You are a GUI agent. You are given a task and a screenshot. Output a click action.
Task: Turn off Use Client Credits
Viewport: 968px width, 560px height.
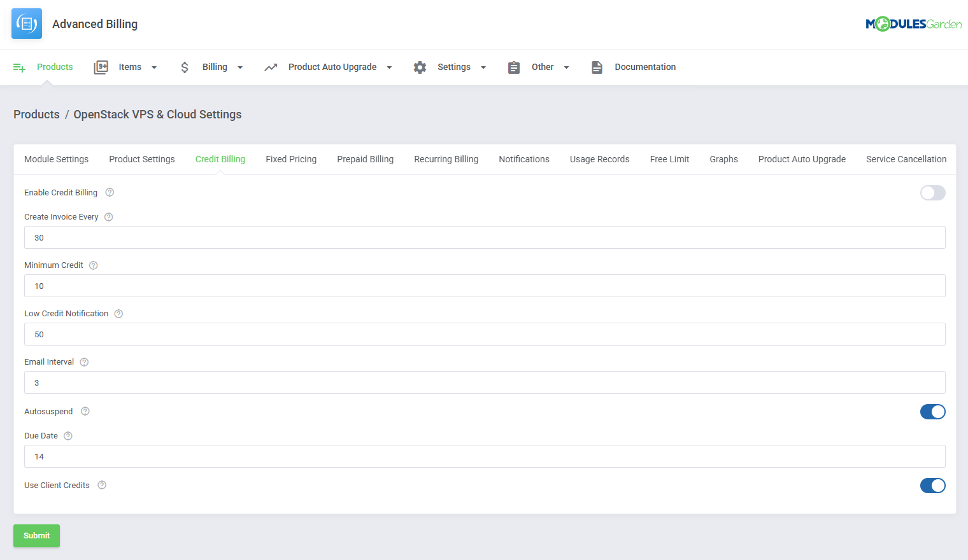(932, 486)
